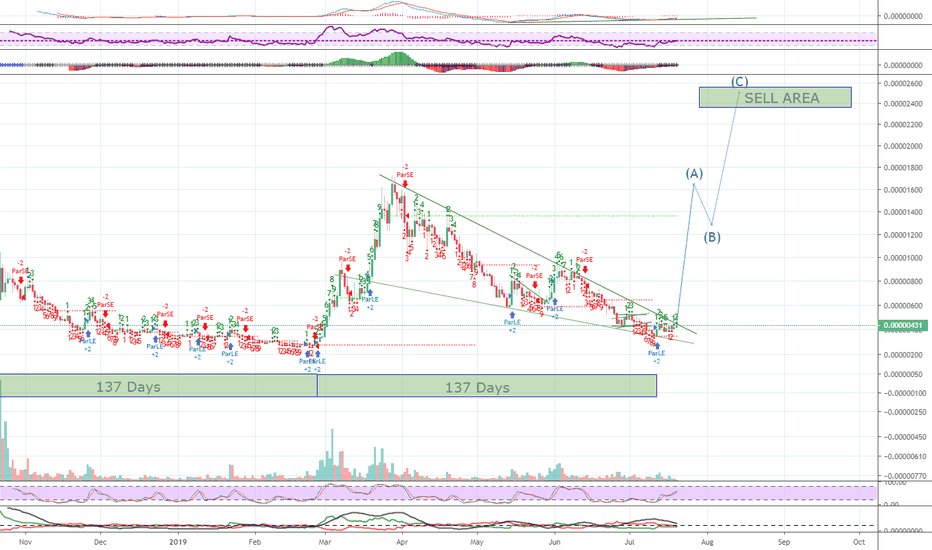Click the (C) wave label
932x550 pixels.
[x=739, y=81]
